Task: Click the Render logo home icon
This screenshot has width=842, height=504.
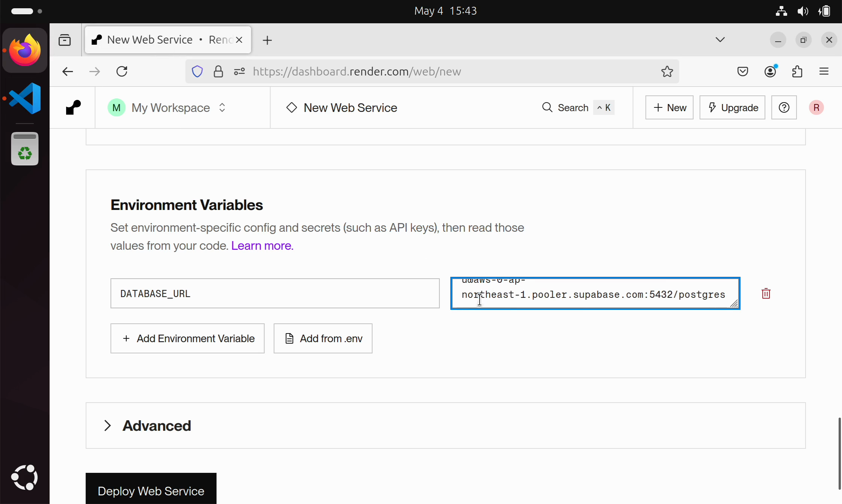Action: point(73,108)
